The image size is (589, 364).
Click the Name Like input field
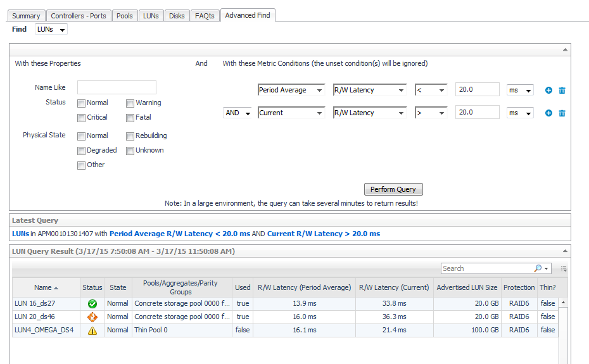[117, 87]
